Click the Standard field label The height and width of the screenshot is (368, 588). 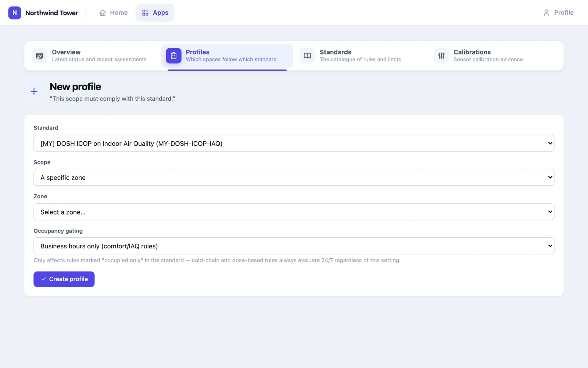click(46, 128)
